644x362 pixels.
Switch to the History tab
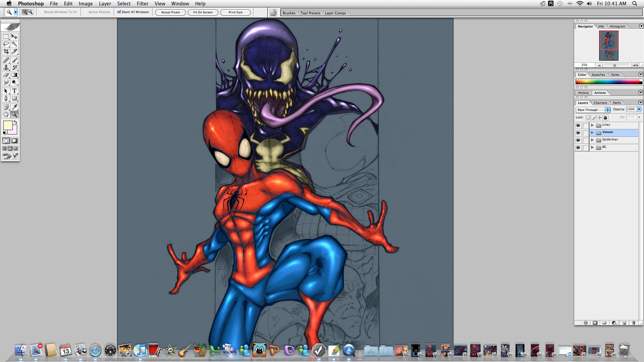583,93
